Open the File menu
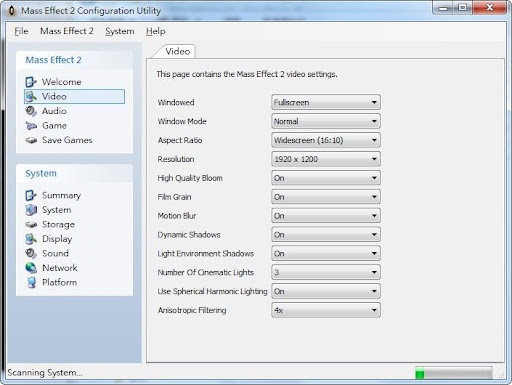The image size is (512, 385). 21,31
